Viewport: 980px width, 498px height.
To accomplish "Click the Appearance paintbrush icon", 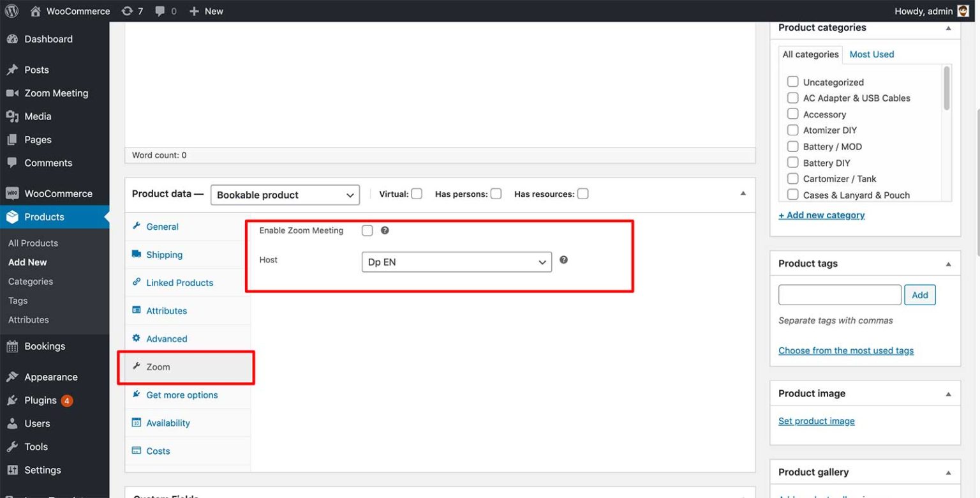I will [x=11, y=377].
